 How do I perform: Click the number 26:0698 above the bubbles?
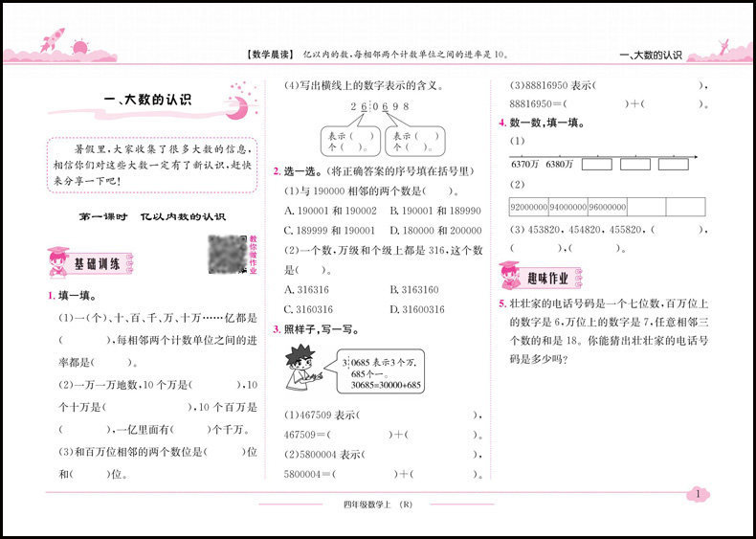[380, 106]
